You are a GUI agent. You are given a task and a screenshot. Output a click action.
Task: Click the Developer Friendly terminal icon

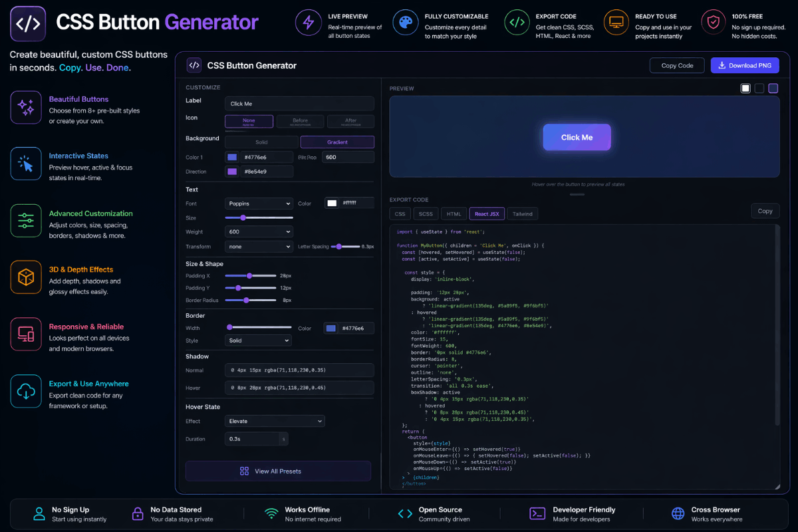pos(537,513)
